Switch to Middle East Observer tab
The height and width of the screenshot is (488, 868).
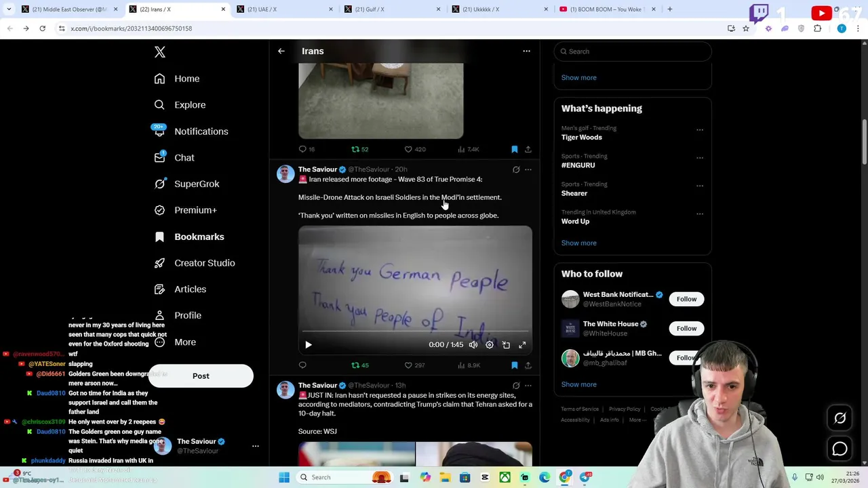[68, 9]
